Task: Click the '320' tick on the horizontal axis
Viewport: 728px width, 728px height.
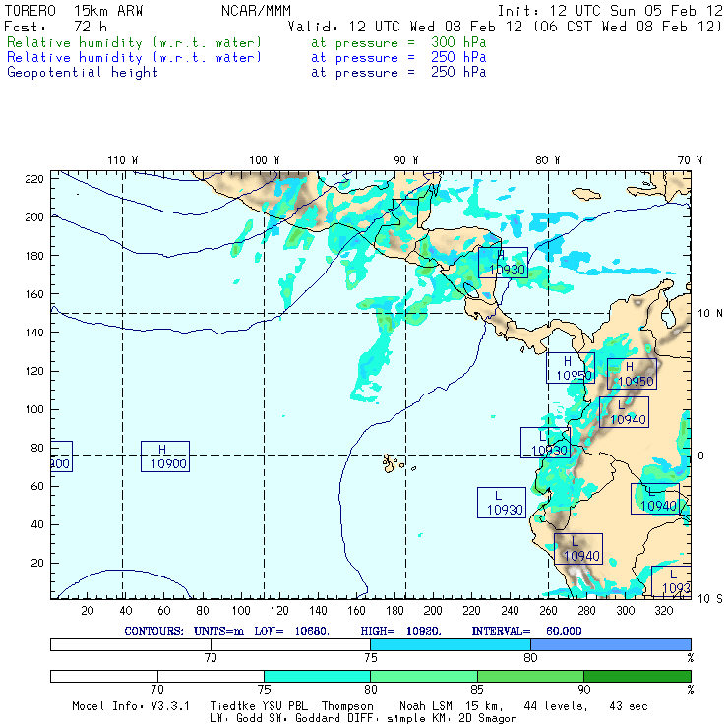Action: 664,611
